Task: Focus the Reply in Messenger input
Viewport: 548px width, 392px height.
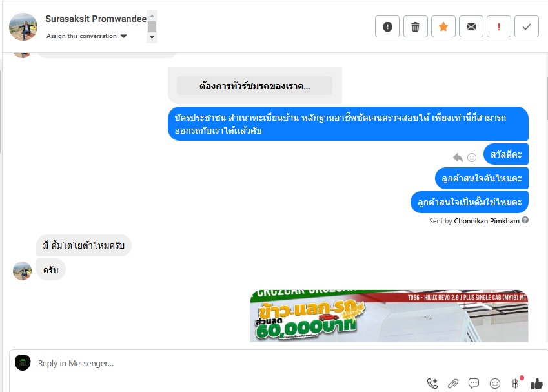Action: 227,364
